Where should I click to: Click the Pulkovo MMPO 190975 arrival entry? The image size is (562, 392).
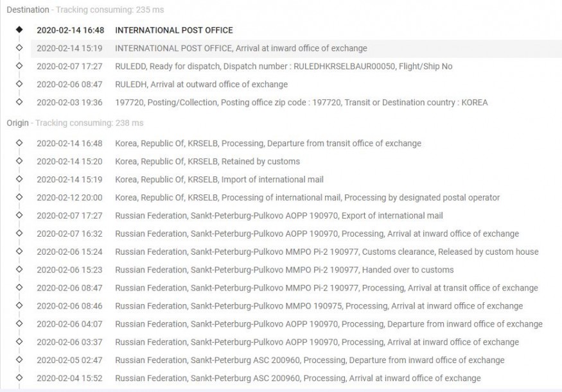pos(319,306)
